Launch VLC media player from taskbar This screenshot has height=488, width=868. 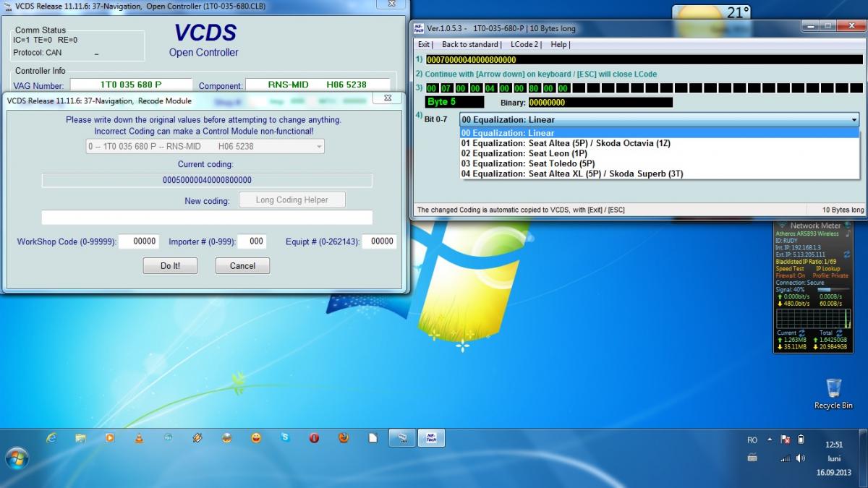point(138,438)
